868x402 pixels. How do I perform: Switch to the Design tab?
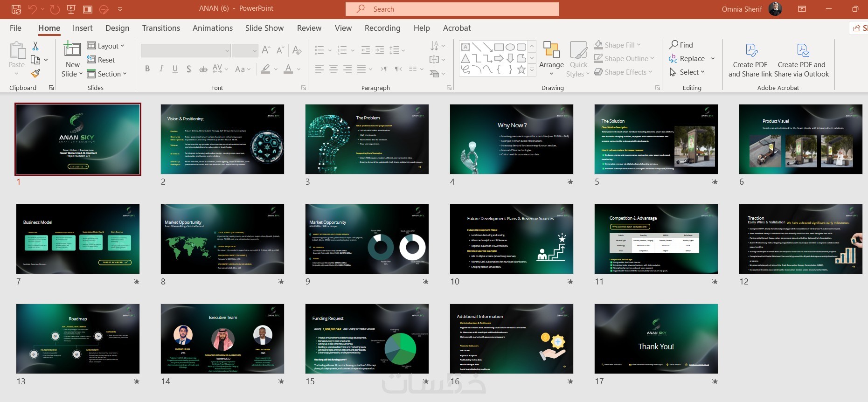[x=118, y=28]
